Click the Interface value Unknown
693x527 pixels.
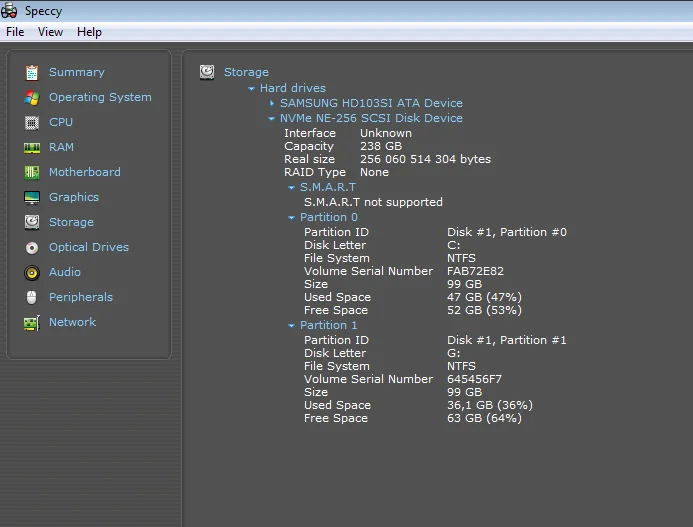coord(386,133)
